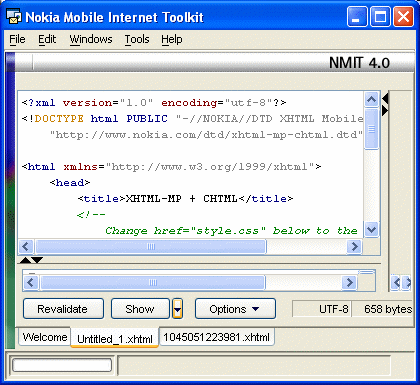Open the Help menu
This screenshot has width=420, height=385.
(x=172, y=39)
